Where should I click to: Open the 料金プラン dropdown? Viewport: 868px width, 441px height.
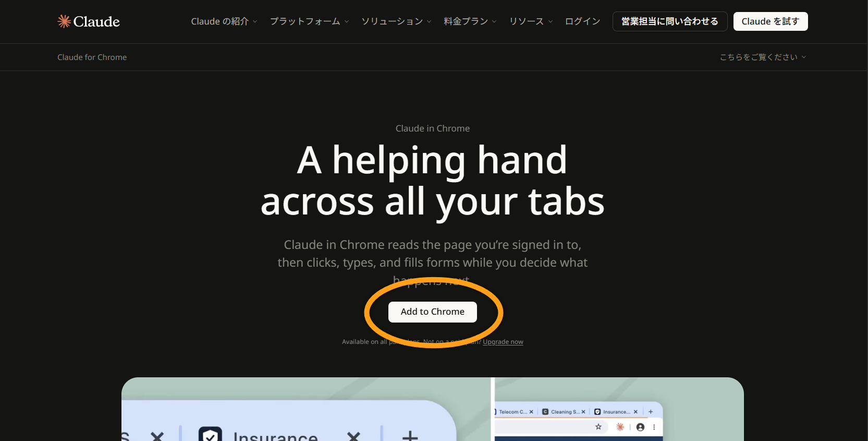coord(470,21)
